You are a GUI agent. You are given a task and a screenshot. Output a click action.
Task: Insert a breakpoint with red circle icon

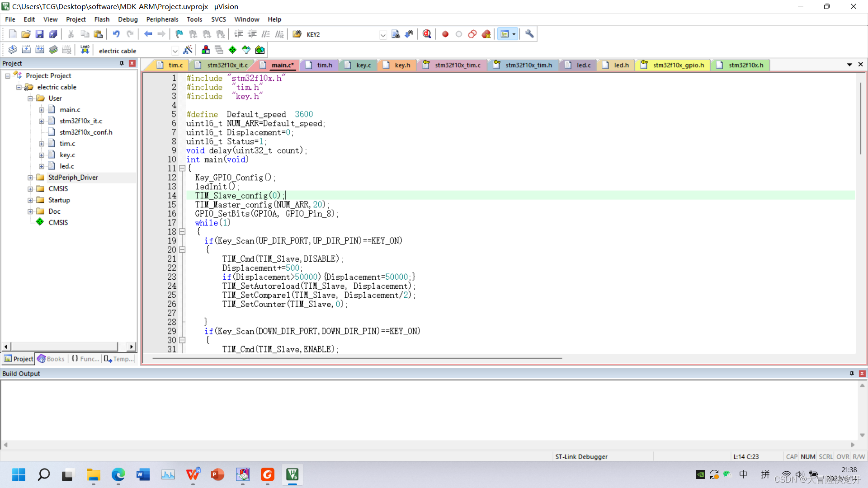[x=445, y=34]
